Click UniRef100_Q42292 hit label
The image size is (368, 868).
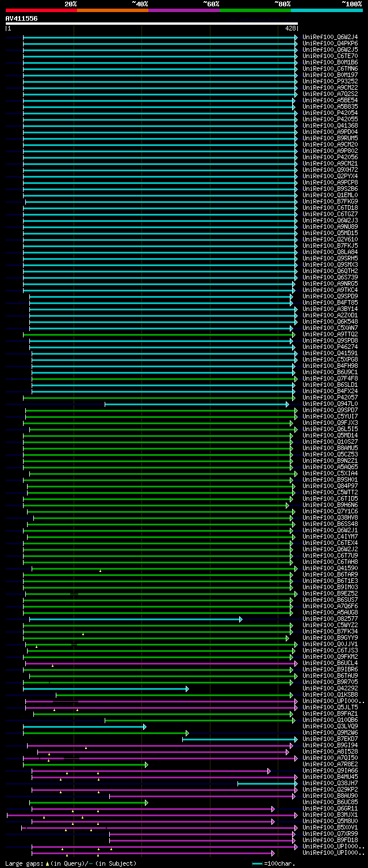click(330, 689)
